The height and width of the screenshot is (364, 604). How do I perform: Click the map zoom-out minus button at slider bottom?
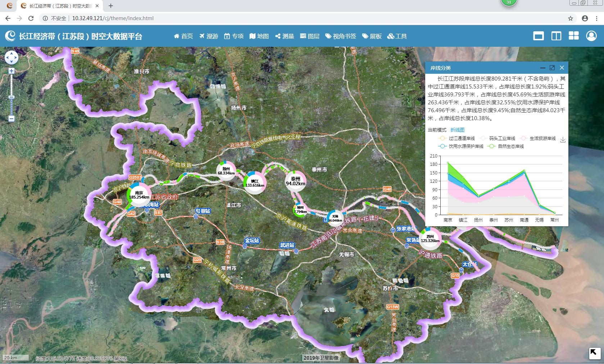click(12, 119)
